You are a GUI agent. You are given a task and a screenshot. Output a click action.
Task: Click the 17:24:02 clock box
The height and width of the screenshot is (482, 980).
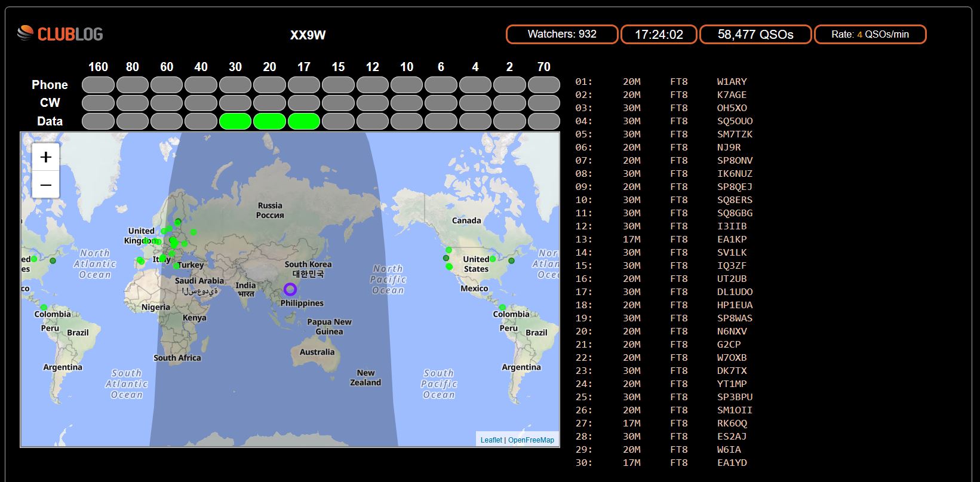pos(659,35)
